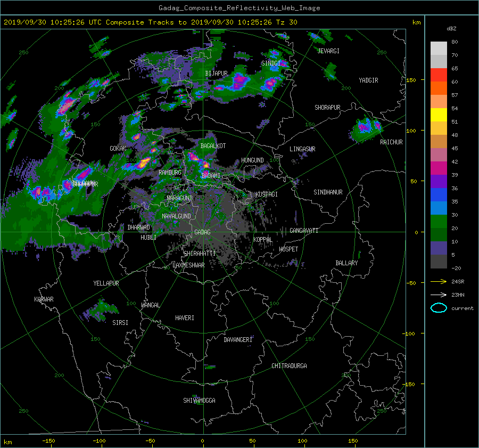Click the BIJAPUR city label

216,74
